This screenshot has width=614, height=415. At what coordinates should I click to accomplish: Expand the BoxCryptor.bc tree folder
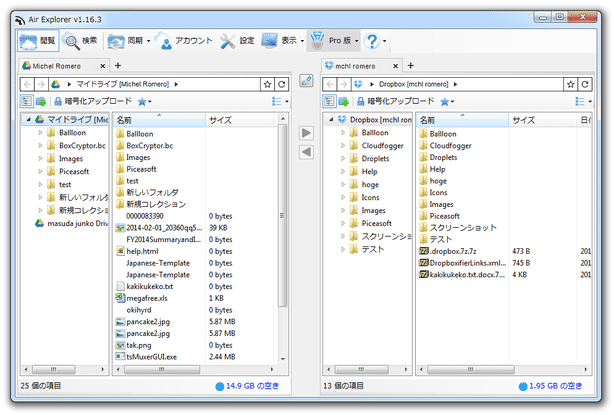point(40,146)
